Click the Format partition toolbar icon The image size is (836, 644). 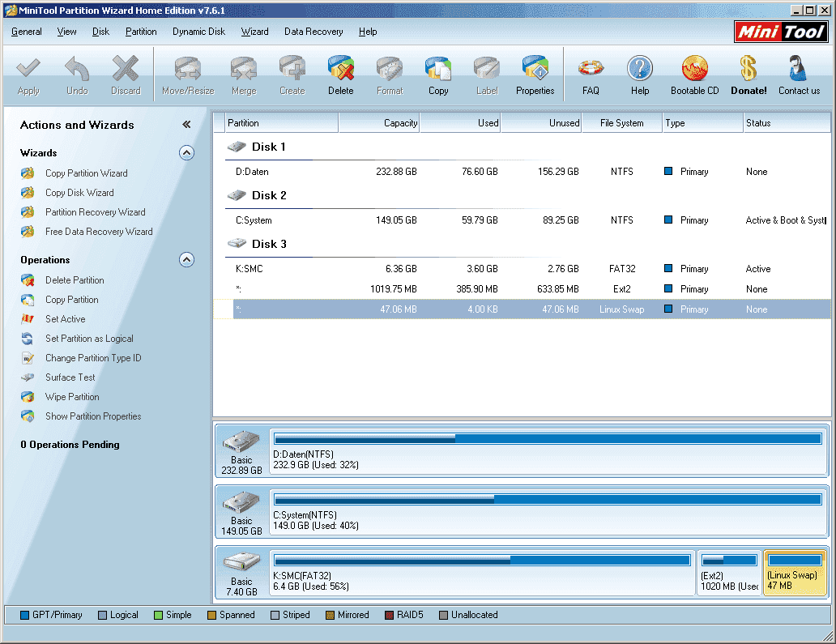tap(390, 69)
